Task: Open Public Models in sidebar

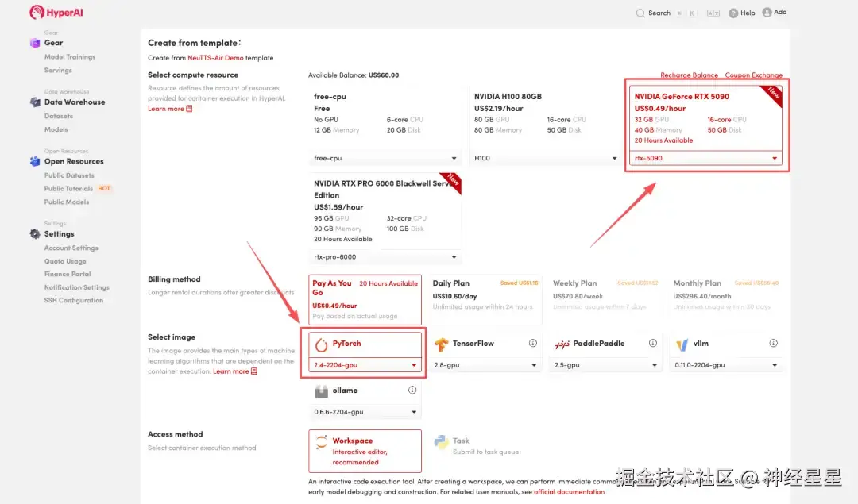Action: pos(66,202)
